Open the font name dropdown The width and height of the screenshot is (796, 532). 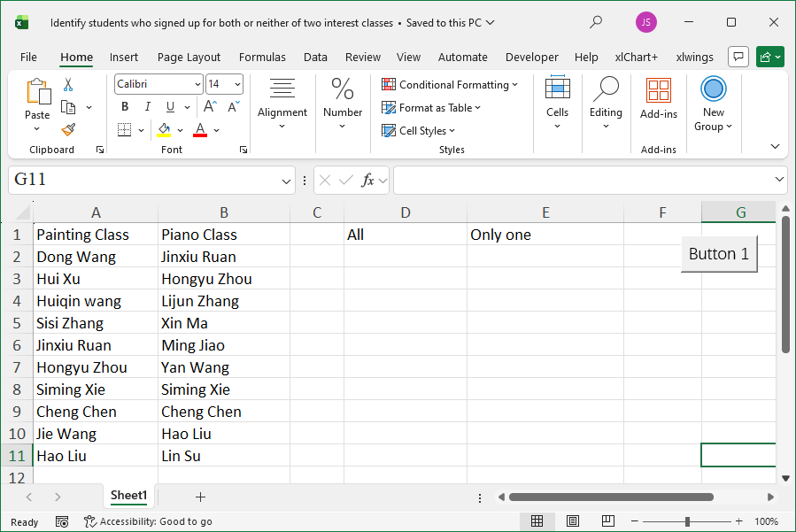click(x=197, y=83)
